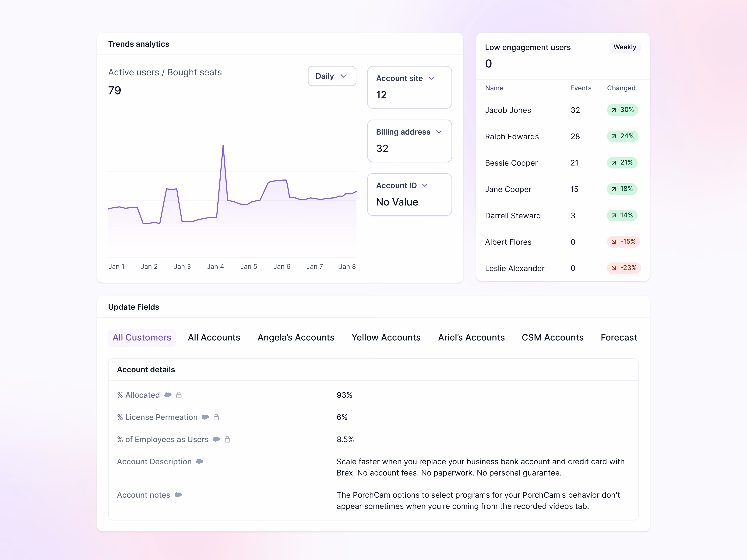Select the All Customers tab

142,338
